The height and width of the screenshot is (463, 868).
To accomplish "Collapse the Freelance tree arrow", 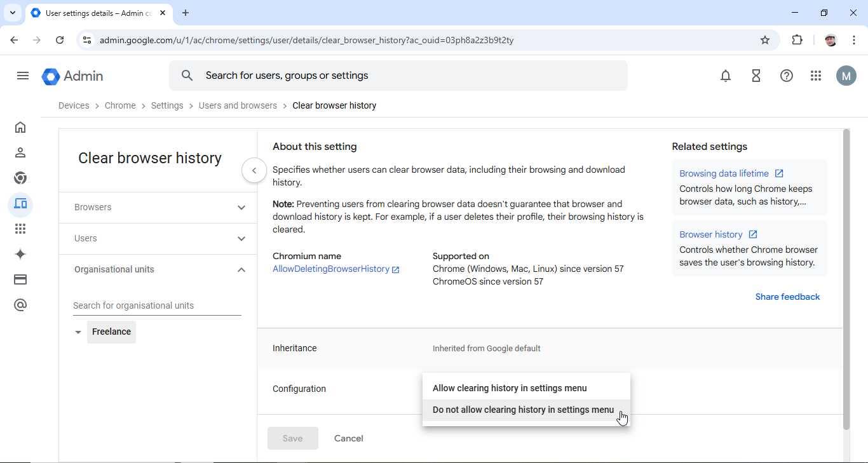I will pos(78,332).
